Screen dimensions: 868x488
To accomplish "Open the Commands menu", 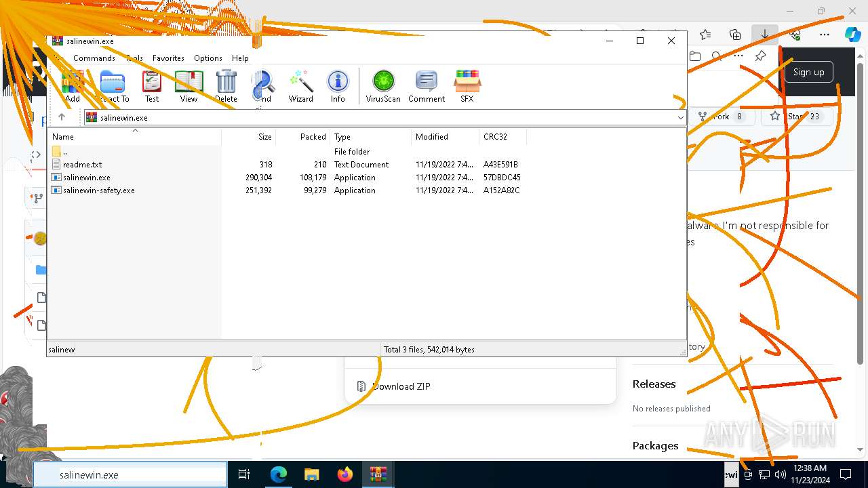I will [94, 58].
